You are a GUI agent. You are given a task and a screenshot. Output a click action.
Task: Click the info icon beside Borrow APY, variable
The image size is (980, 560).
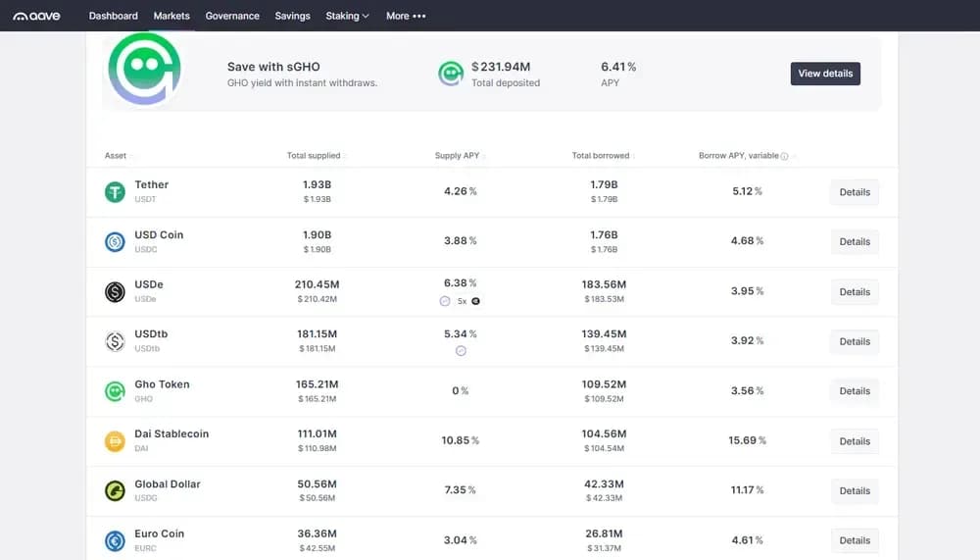[785, 156]
